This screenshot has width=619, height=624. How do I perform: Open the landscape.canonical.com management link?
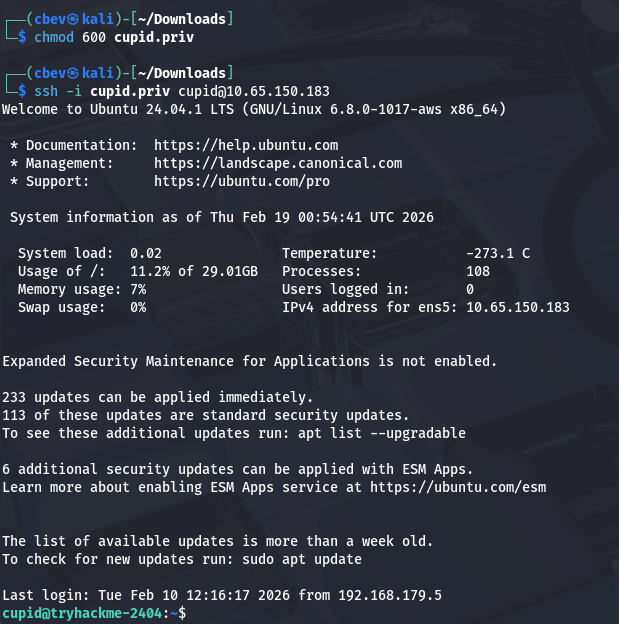[x=278, y=163]
